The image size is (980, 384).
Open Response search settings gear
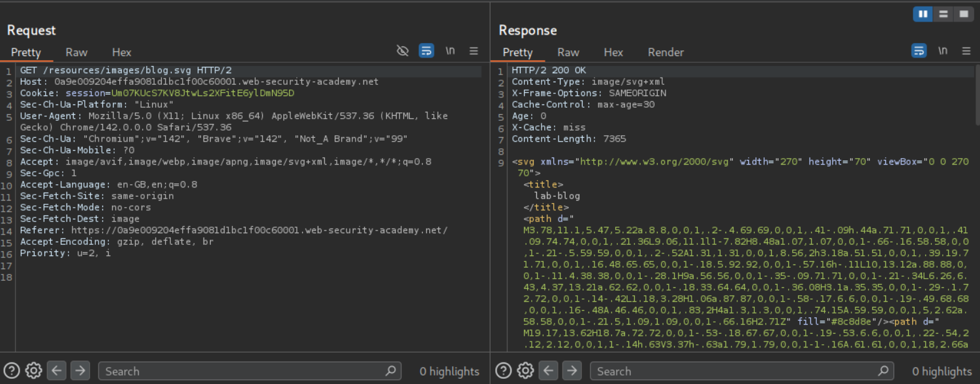point(525,371)
